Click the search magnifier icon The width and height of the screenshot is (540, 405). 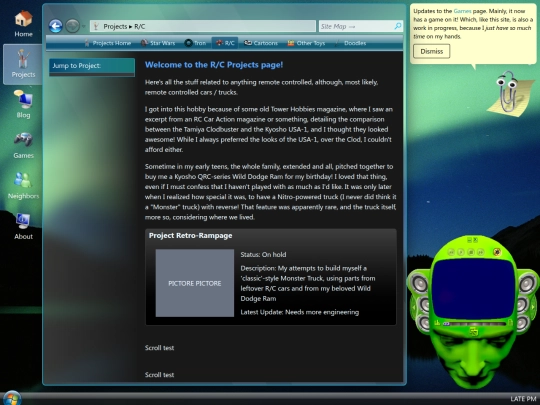click(x=398, y=26)
